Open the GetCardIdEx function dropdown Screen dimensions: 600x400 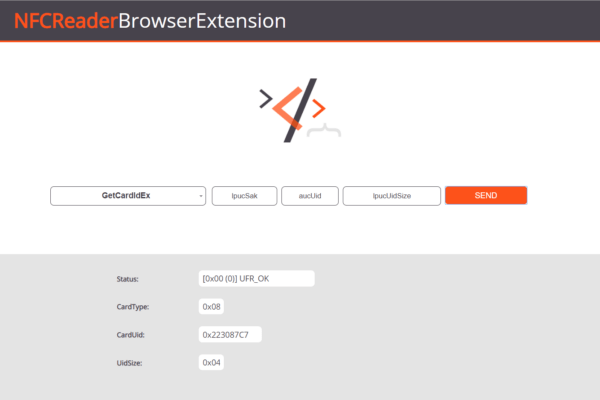(128, 196)
